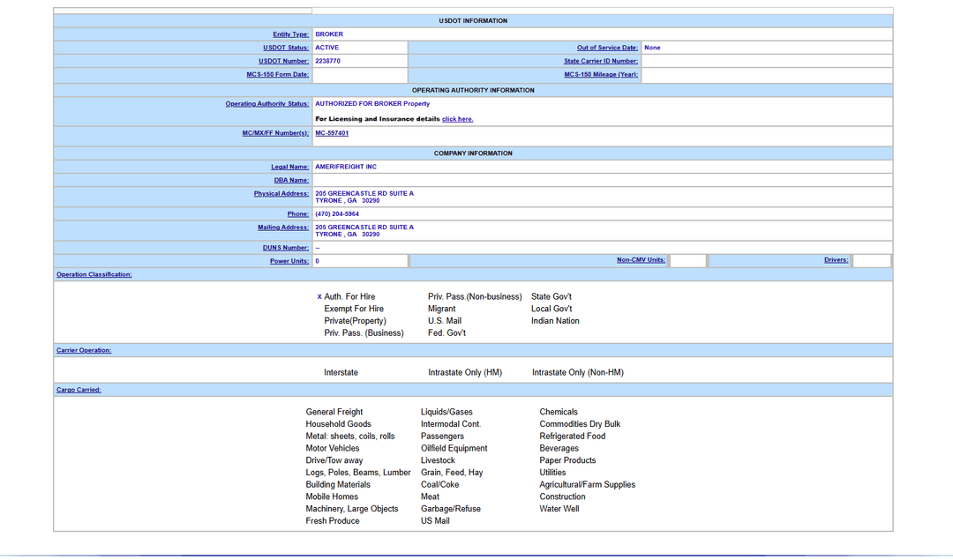The image size is (953, 560).
Task: Select the 'Fed. Gov't' classification
Action: pos(446,333)
